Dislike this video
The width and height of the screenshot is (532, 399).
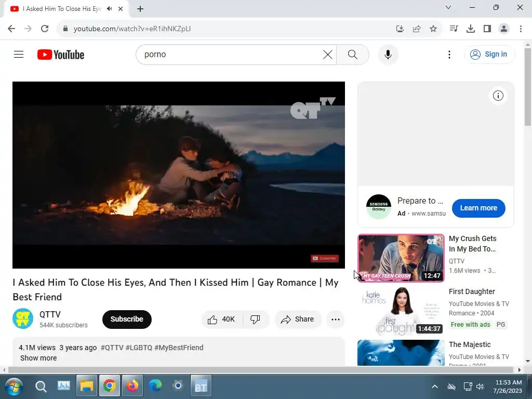pos(256,320)
